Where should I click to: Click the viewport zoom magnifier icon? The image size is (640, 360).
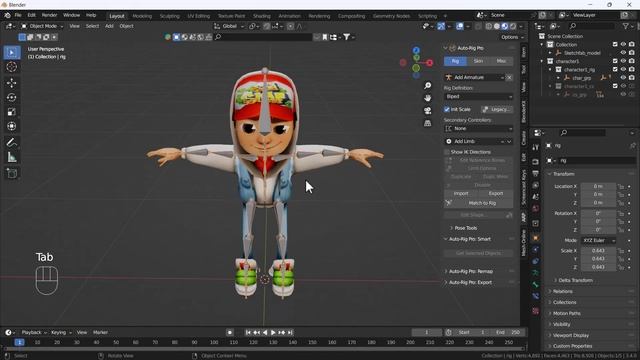coord(427,85)
